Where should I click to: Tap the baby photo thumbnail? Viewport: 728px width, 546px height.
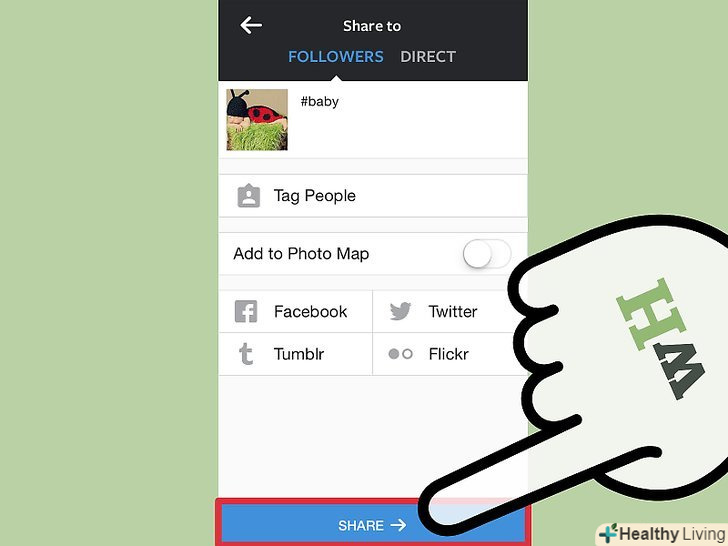[257, 120]
